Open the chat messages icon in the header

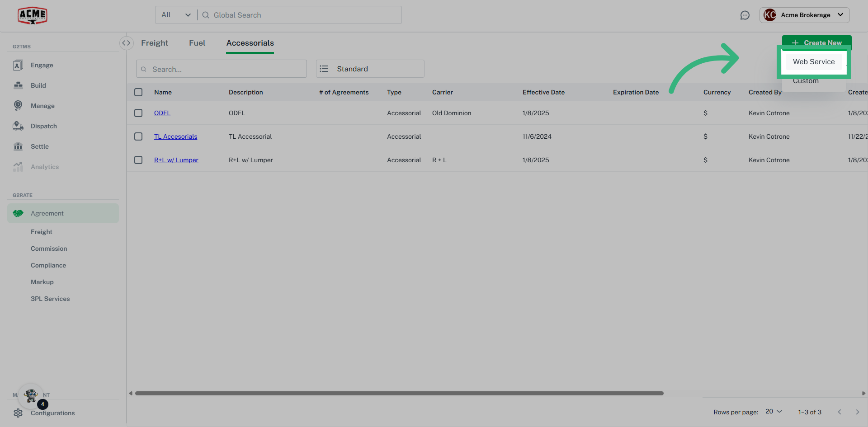click(x=745, y=15)
